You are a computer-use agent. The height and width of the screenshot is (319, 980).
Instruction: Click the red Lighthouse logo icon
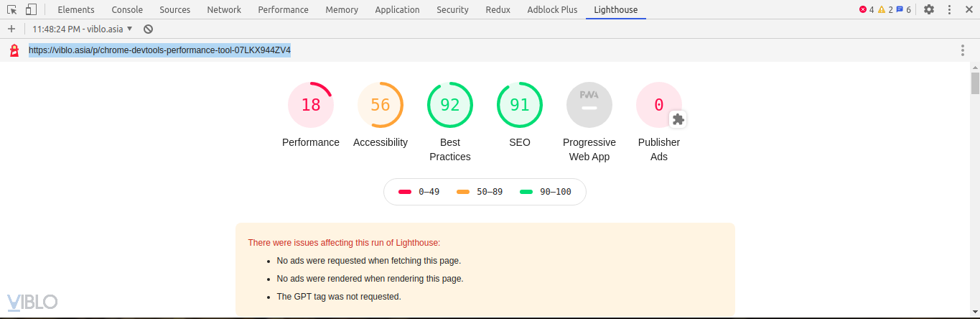click(14, 50)
